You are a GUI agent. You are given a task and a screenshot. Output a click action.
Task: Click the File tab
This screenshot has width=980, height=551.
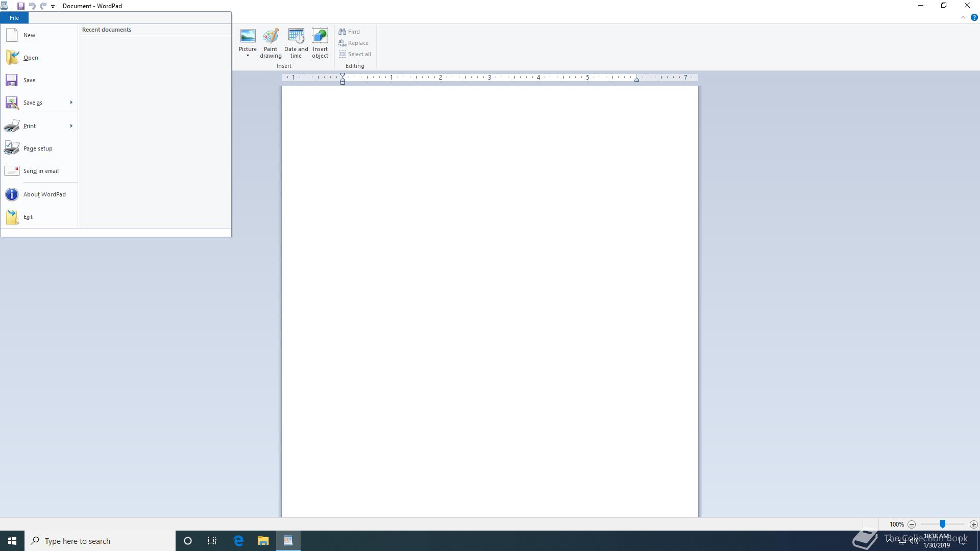coord(14,18)
